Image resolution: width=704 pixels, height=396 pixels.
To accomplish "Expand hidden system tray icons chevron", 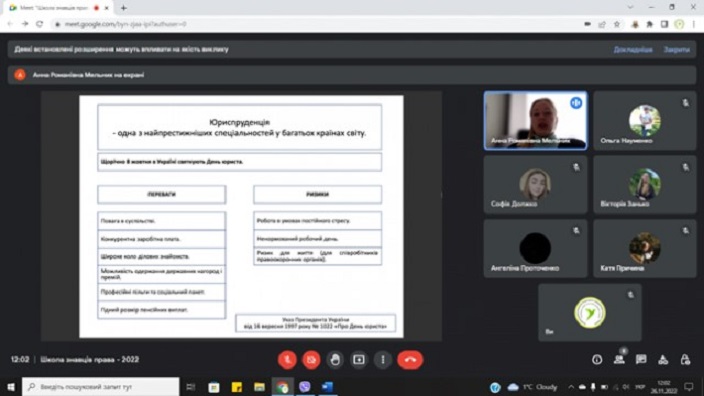I will tap(571, 387).
